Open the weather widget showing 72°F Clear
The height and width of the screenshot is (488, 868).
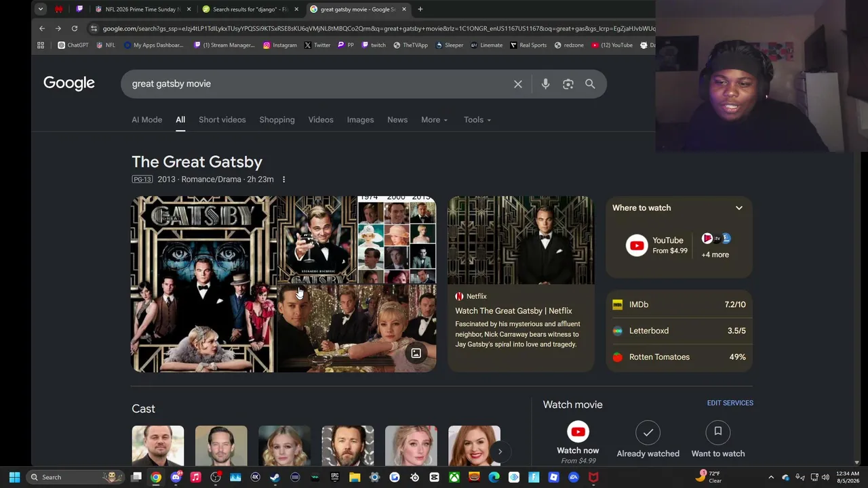click(709, 477)
